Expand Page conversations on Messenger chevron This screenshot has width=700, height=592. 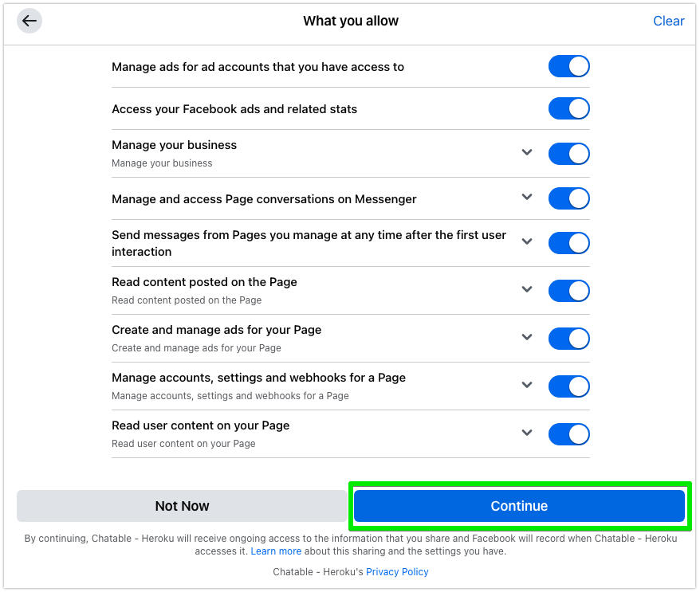pos(526,197)
